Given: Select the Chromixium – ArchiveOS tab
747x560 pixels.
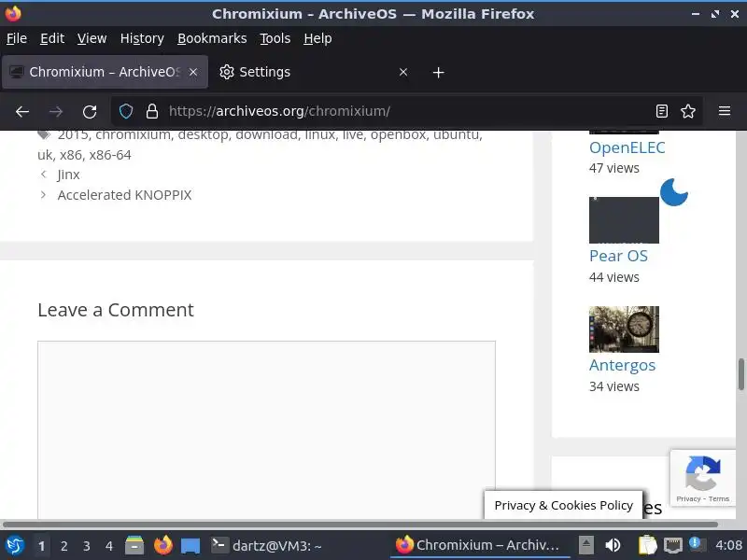Looking at the screenshot, I should click(x=105, y=72).
